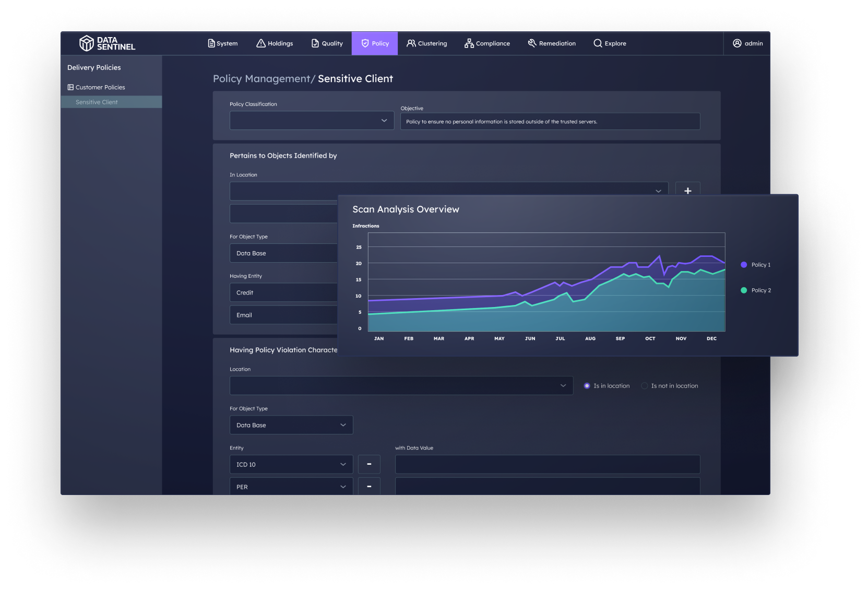The height and width of the screenshot is (589, 868).
Task: Click the Remediation wrench icon
Action: (x=531, y=43)
